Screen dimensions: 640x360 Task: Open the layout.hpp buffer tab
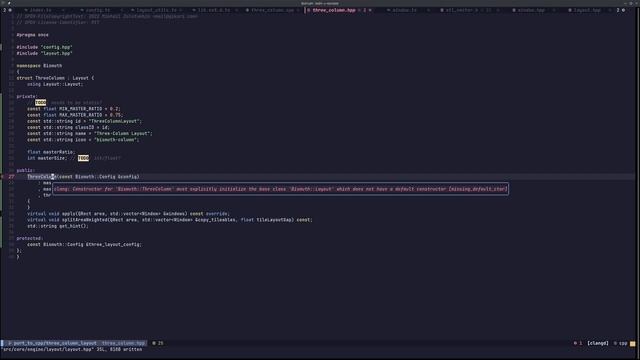[587, 10]
